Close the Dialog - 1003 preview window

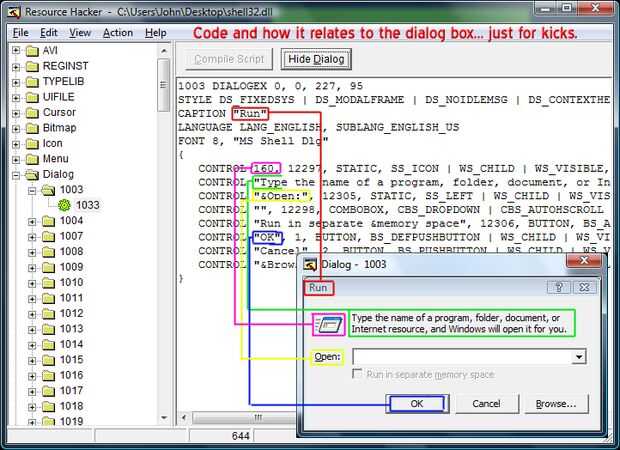[584, 261]
